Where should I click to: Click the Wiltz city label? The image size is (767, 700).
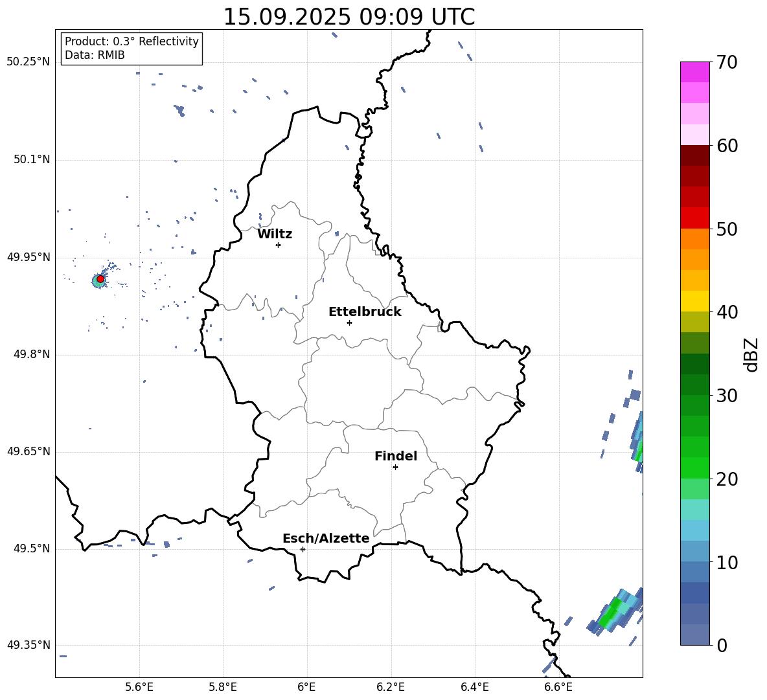(275, 234)
